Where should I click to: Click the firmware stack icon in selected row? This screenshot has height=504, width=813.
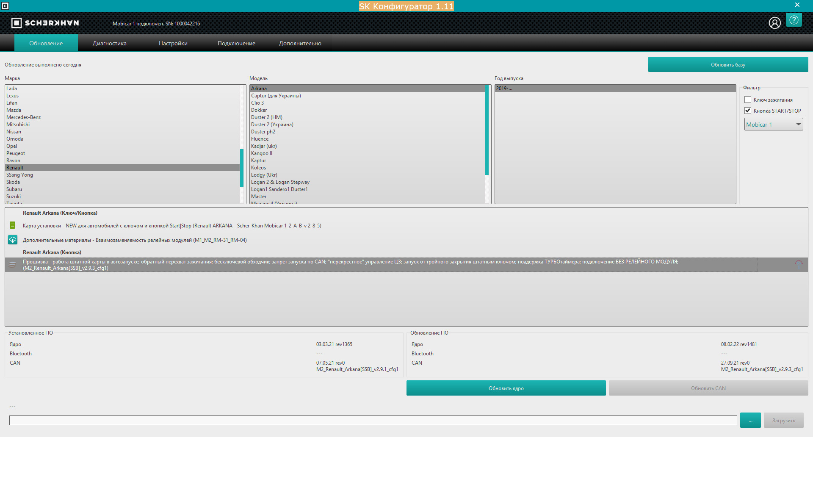12,265
